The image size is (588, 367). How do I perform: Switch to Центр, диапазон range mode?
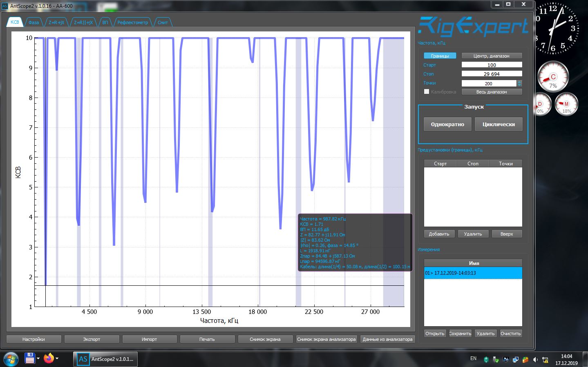click(491, 56)
